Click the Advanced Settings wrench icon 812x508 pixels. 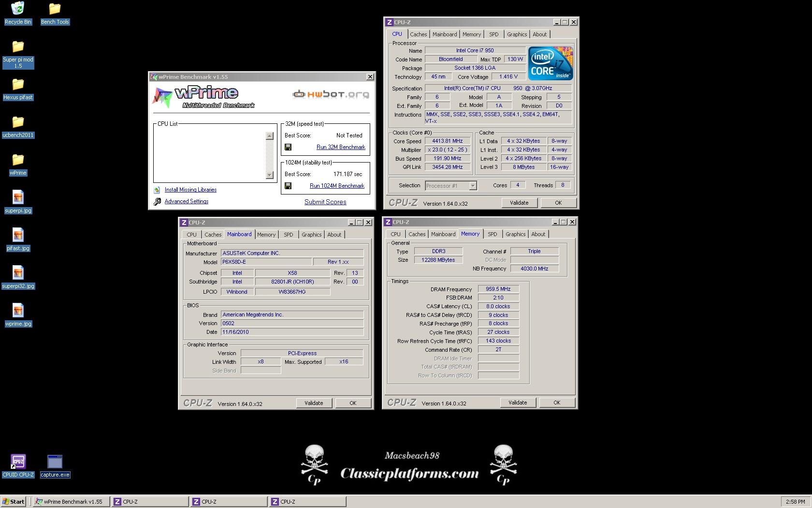point(157,202)
